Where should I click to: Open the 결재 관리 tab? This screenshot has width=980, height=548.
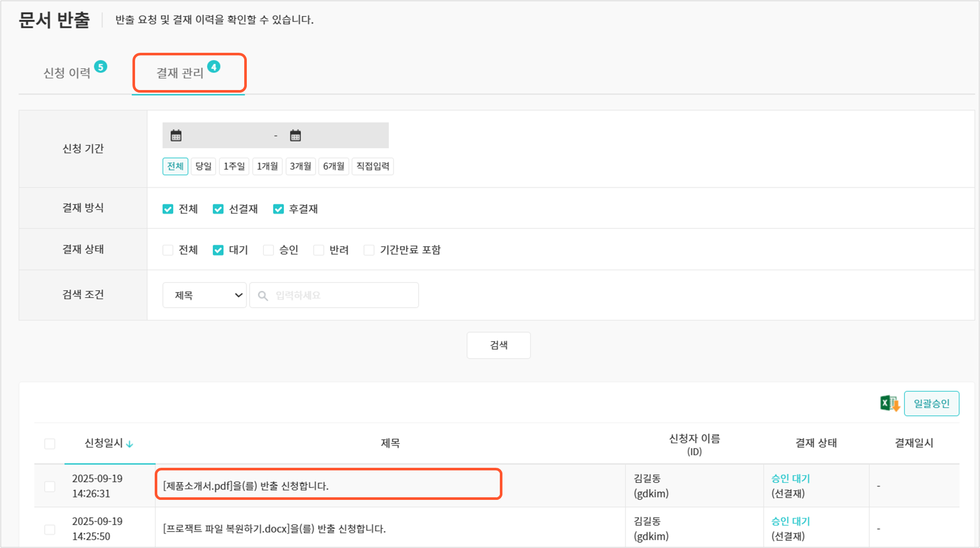(x=180, y=73)
